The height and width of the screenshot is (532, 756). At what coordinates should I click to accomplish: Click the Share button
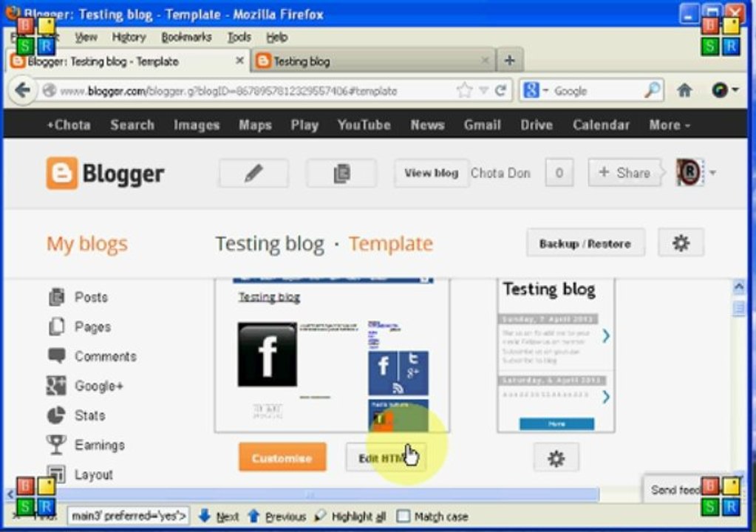(x=624, y=172)
